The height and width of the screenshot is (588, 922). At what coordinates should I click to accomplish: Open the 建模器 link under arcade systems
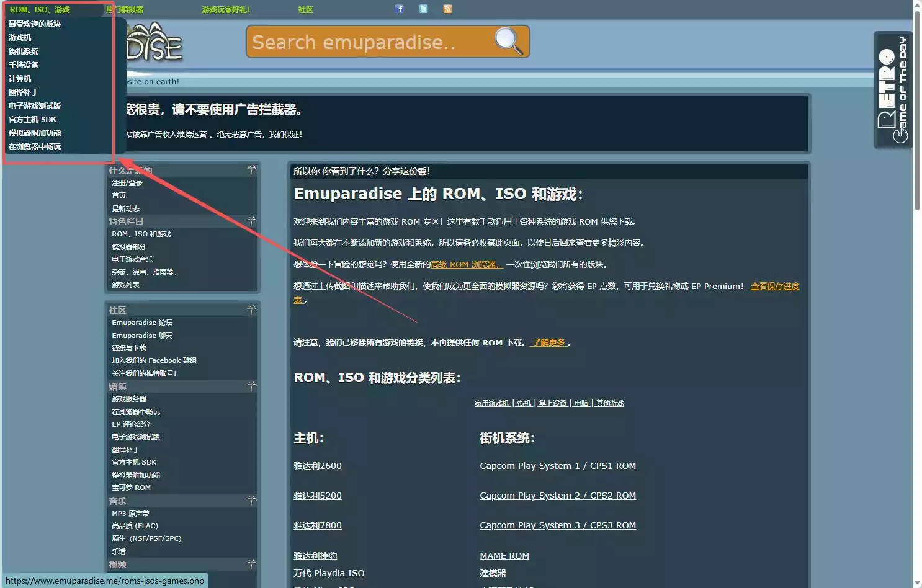[x=493, y=573]
